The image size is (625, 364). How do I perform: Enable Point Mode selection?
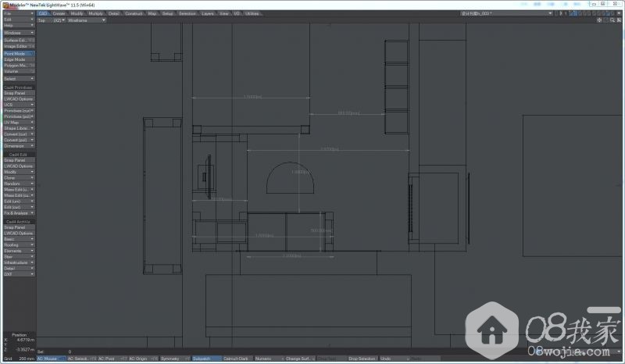[x=18, y=54]
